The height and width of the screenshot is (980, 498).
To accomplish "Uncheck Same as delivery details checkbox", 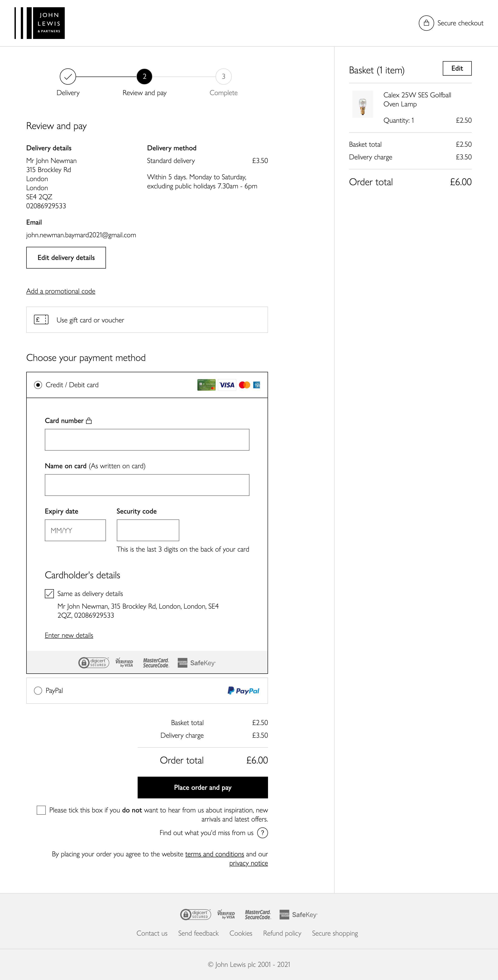I will pyautogui.click(x=49, y=593).
